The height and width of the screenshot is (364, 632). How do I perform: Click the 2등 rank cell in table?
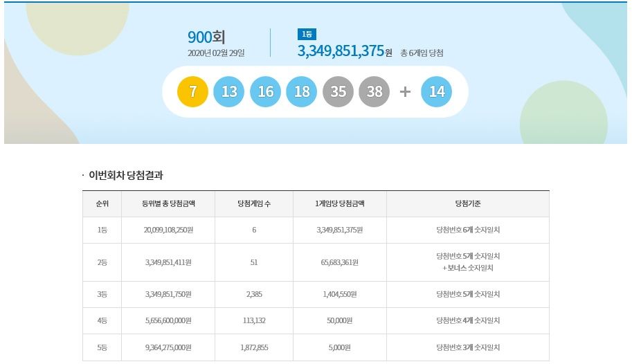102,262
